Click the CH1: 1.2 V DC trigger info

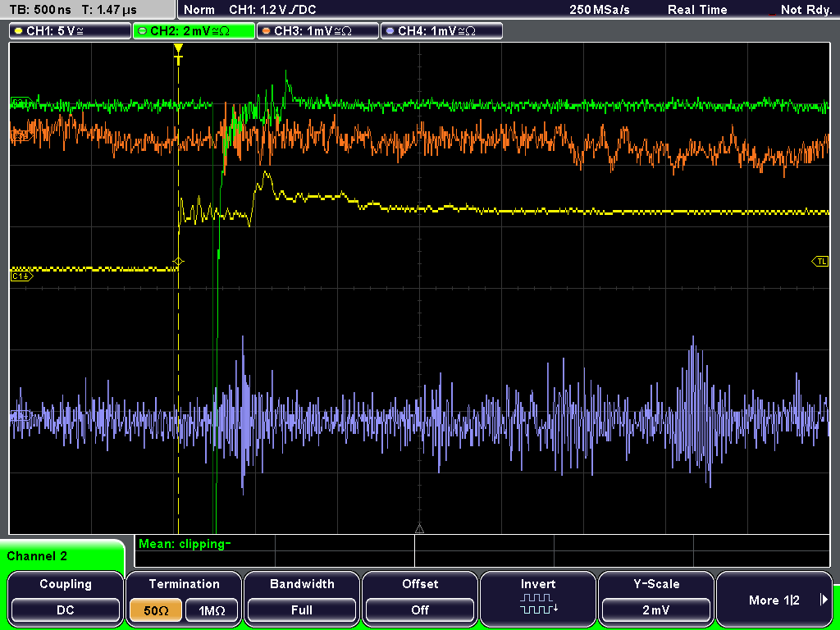(272, 10)
